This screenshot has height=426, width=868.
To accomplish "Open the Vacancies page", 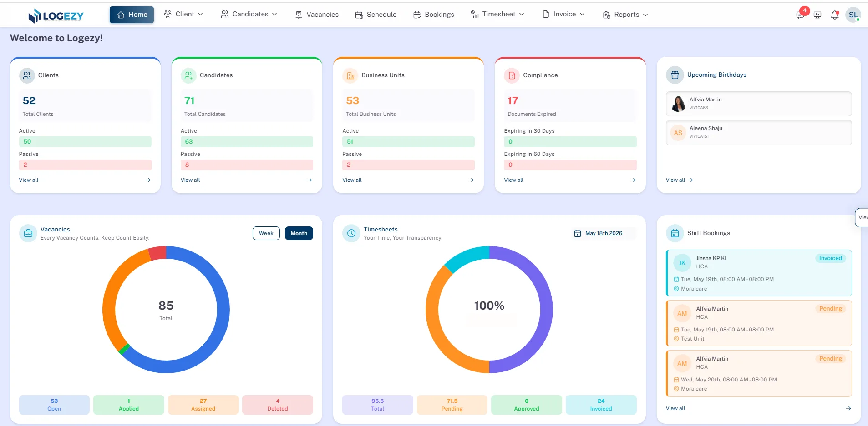I will (x=317, y=15).
